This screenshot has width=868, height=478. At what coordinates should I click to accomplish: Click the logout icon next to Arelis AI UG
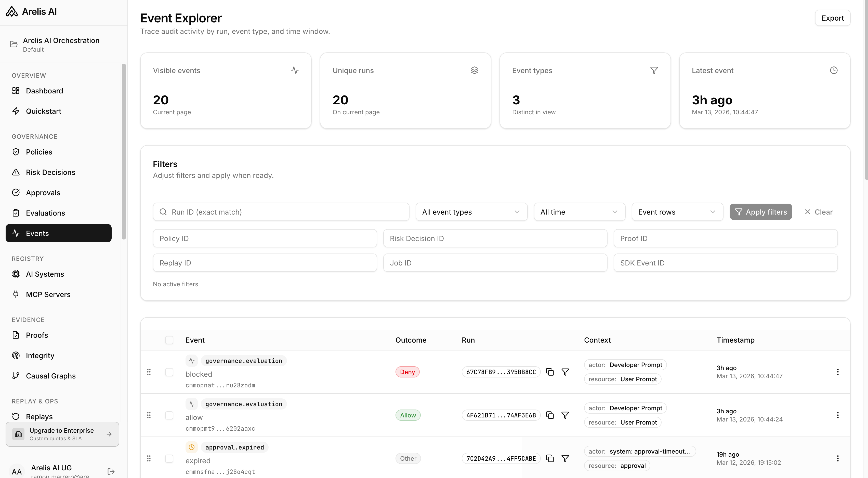(x=111, y=471)
